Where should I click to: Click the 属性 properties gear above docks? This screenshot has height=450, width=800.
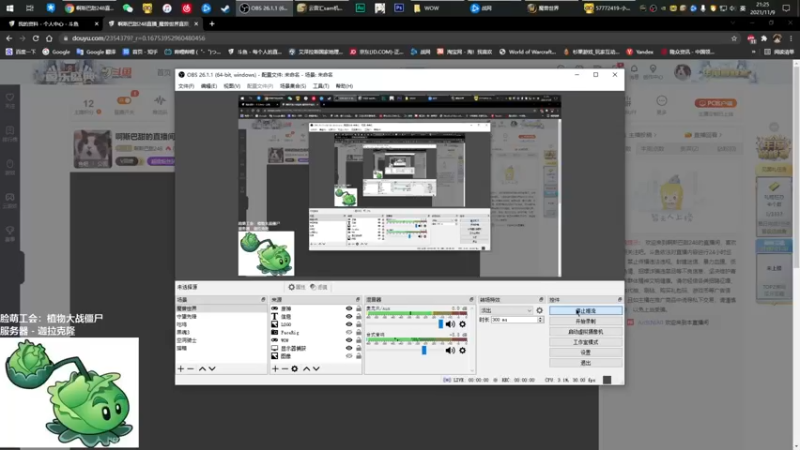[296, 287]
